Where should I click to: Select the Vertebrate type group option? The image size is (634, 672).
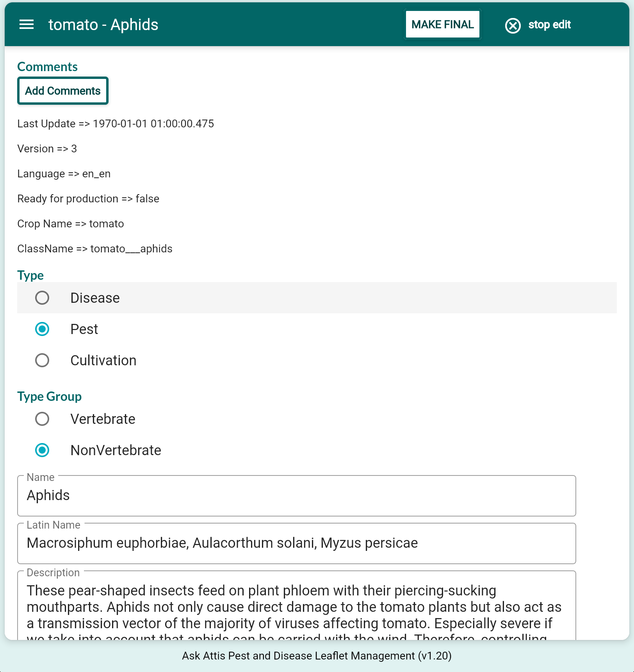click(42, 419)
